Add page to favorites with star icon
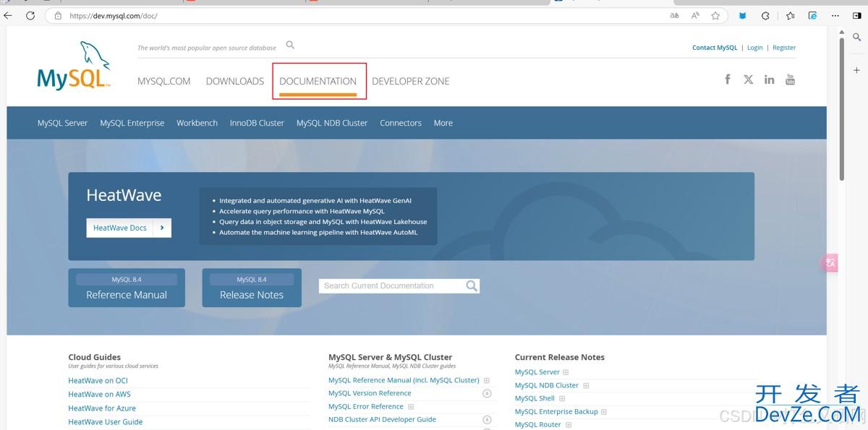This screenshot has height=430, width=868. pos(715,15)
